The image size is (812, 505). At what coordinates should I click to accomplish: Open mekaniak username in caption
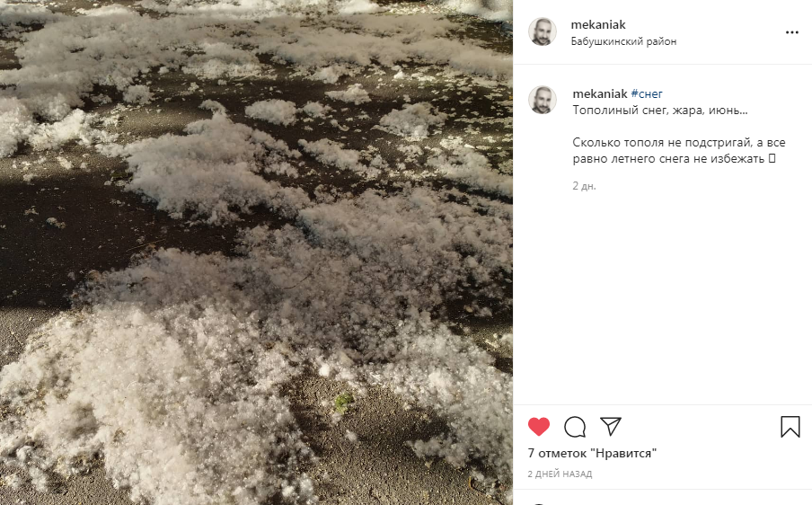[600, 93]
